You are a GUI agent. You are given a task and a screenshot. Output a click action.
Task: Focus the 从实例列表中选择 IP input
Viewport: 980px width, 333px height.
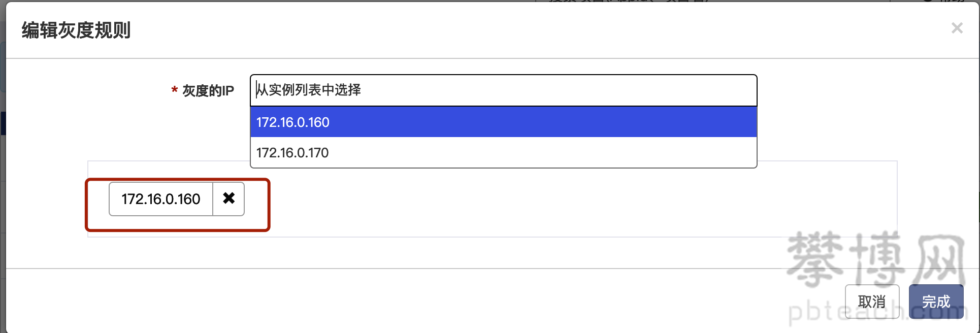[503, 90]
